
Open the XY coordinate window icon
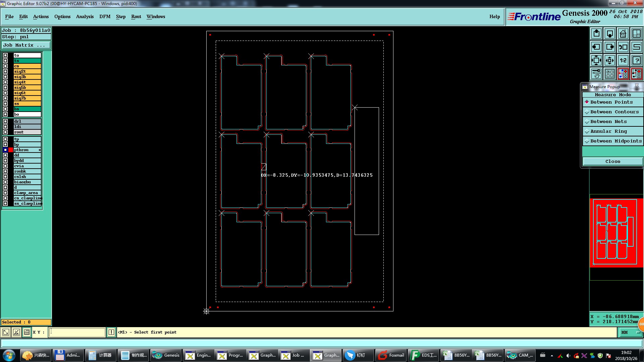637,34
